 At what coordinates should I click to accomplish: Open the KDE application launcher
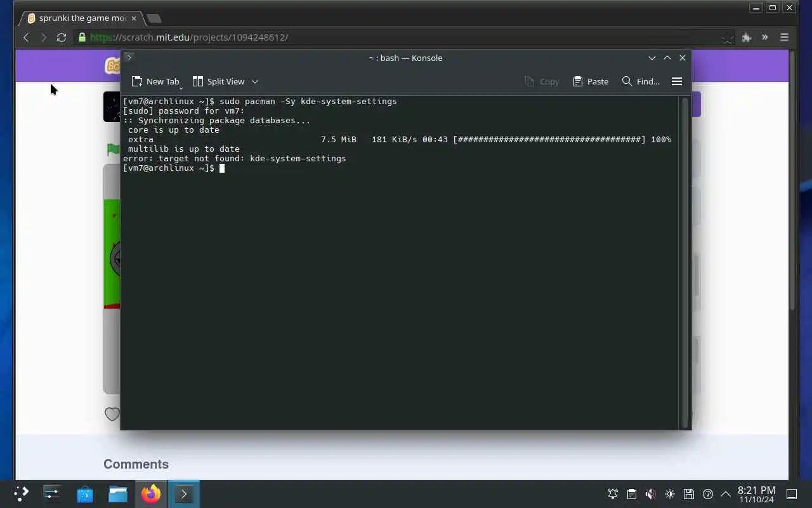click(x=21, y=493)
